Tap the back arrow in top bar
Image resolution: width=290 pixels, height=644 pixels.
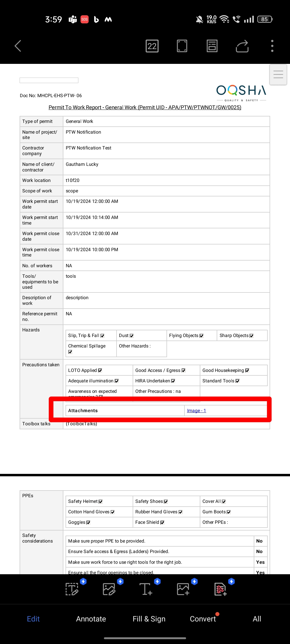(x=18, y=46)
